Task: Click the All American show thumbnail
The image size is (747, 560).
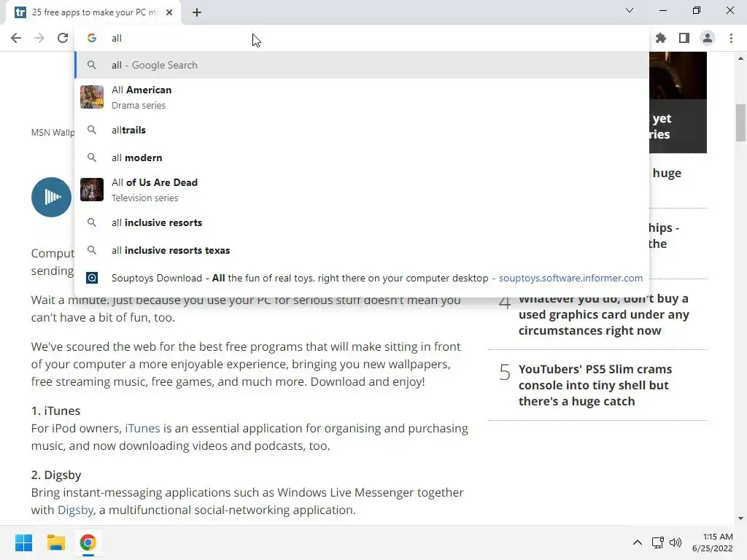Action: (x=92, y=97)
